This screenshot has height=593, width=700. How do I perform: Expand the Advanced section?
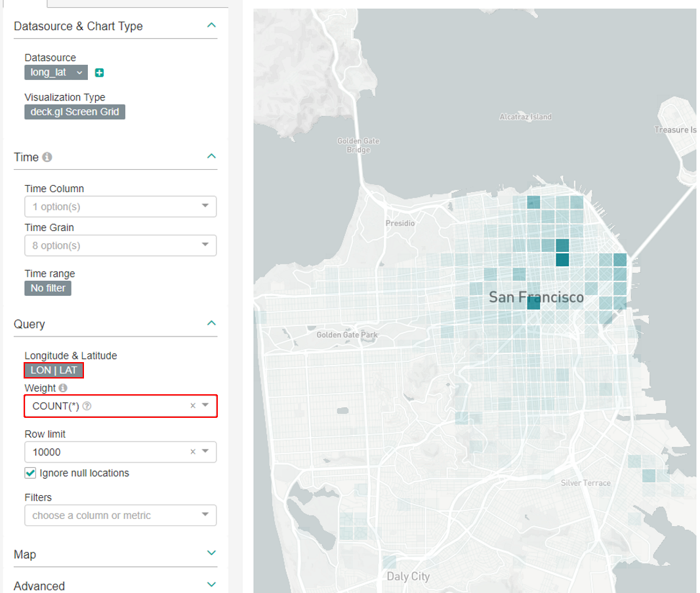pyautogui.click(x=211, y=584)
